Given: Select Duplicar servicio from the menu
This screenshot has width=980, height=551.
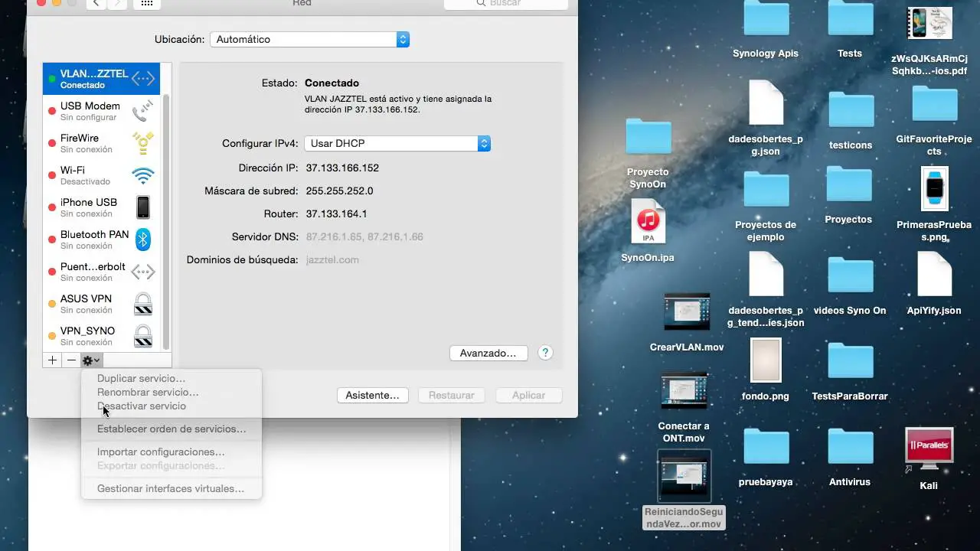Looking at the screenshot, I should [x=141, y=378].
